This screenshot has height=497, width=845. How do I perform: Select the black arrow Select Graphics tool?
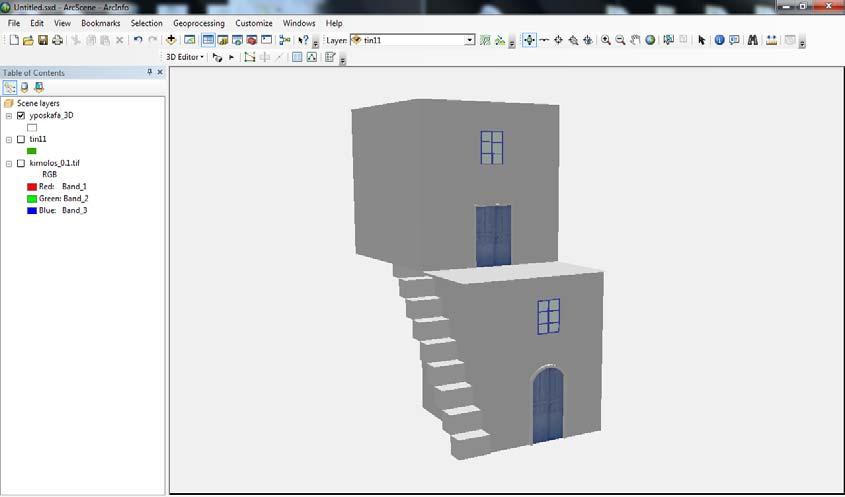coord(701,40)
